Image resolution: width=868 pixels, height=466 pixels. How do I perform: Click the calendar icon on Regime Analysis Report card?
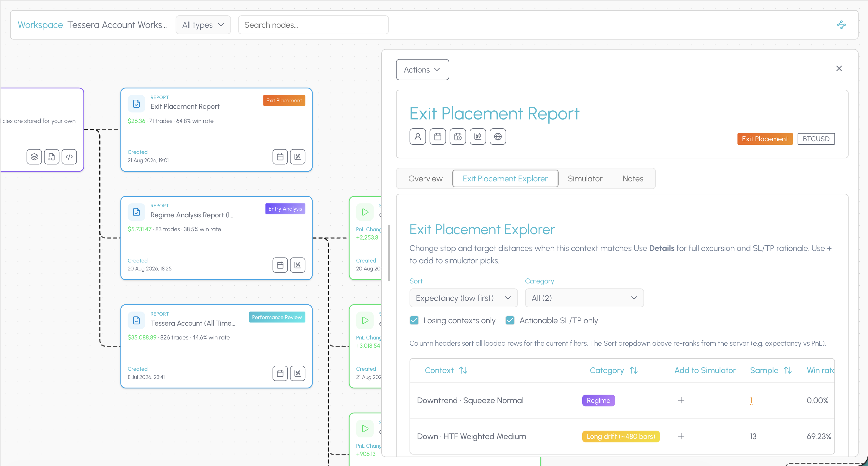(280, 265)
